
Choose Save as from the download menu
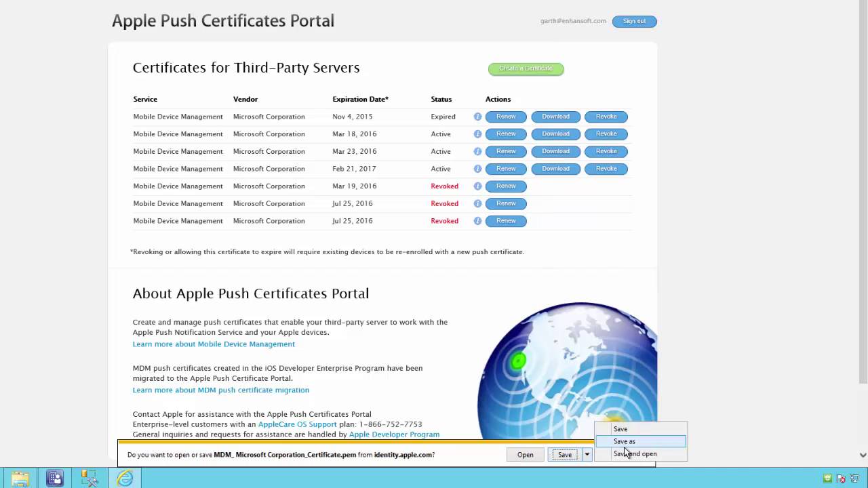640,441
